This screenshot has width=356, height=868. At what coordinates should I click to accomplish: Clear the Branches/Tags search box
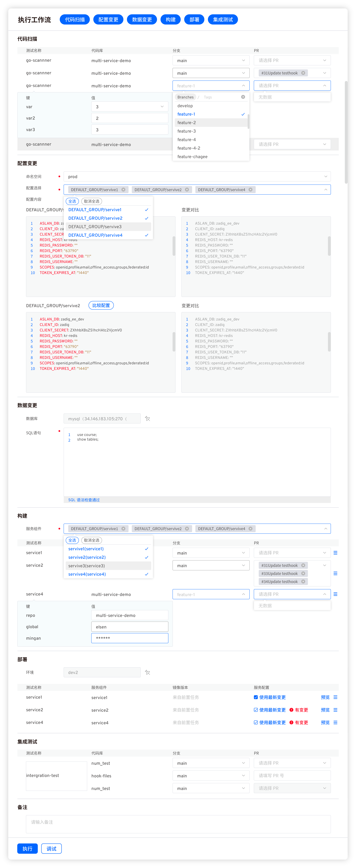tap(243, 97)
